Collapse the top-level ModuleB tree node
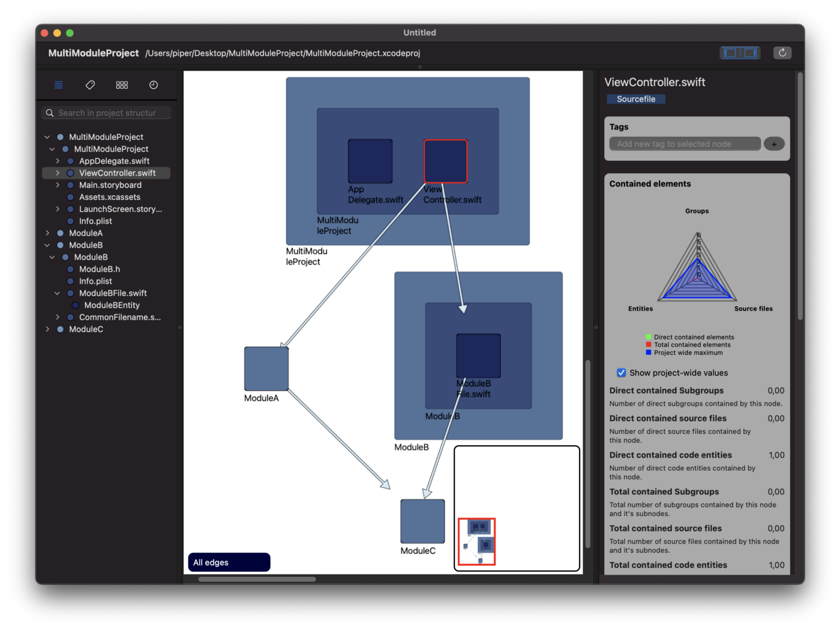The width and height of the screenshot is (840, 631). point(47,245)
